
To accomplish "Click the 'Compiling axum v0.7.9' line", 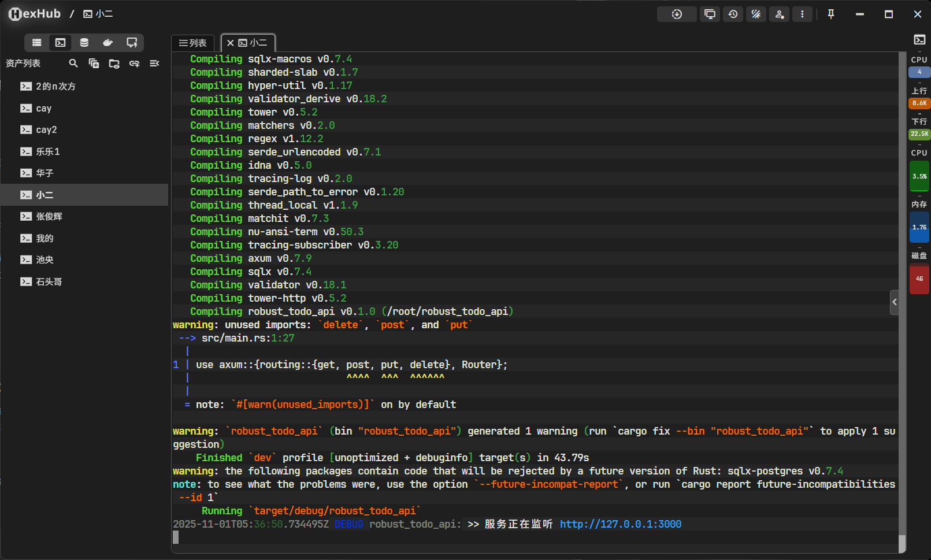I will pyautogui.click(x=251, y=258).
